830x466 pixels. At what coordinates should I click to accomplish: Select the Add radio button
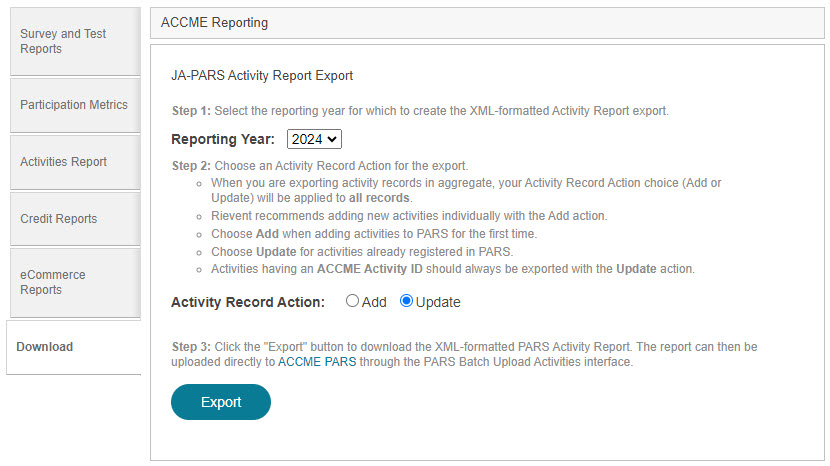pyautogui.click(x=352, y=301)
